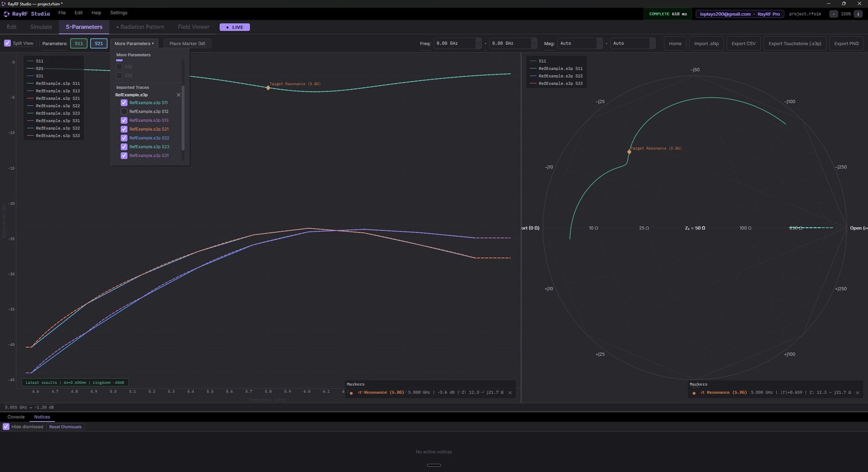Click the RayRF Studio logo icon
Image resolution: width=868 pixels, height=472 pixels.
click(7, 14)
